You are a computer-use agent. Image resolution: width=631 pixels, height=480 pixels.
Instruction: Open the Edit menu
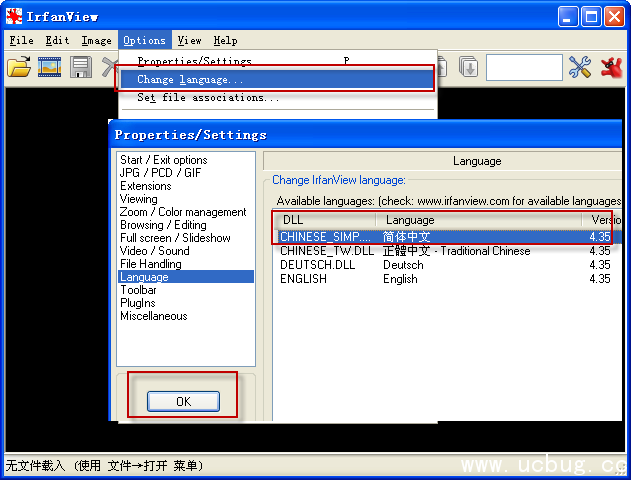point(57,41)
